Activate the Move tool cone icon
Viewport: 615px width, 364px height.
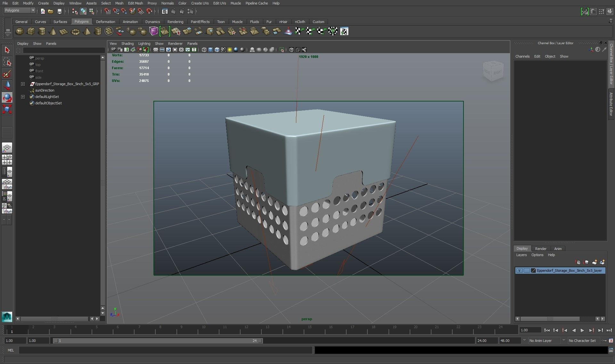pyautogui.click(x=7, y=85)
